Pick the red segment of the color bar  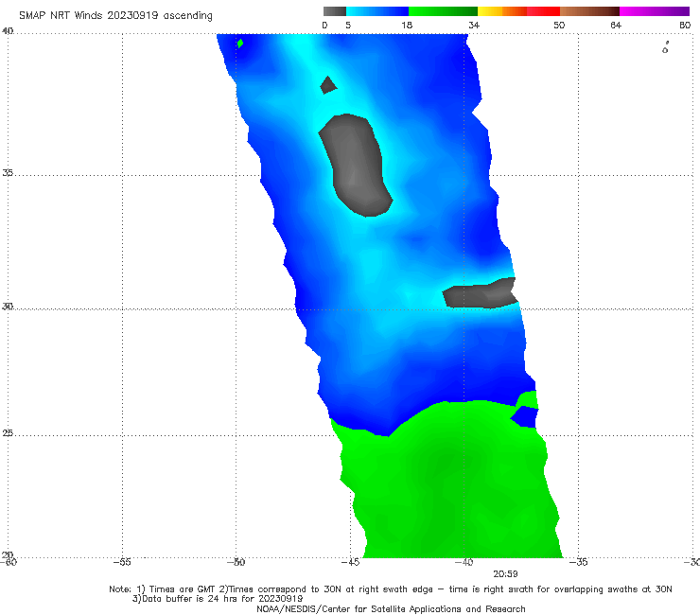(543, 11)
